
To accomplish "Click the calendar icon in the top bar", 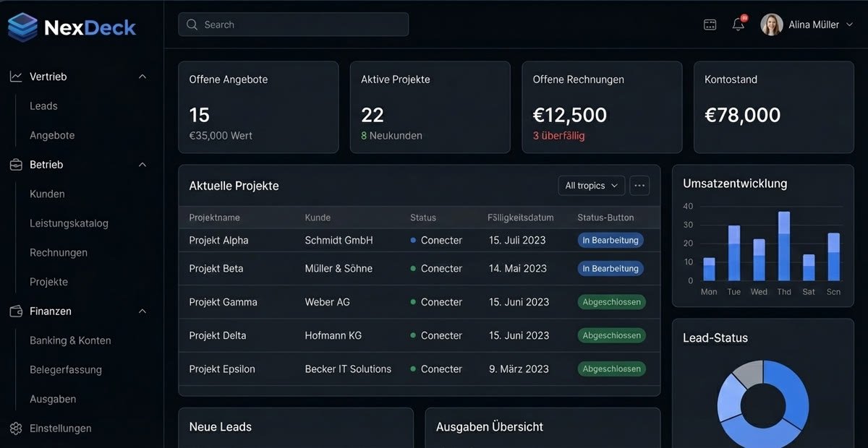I will (710, 24).
